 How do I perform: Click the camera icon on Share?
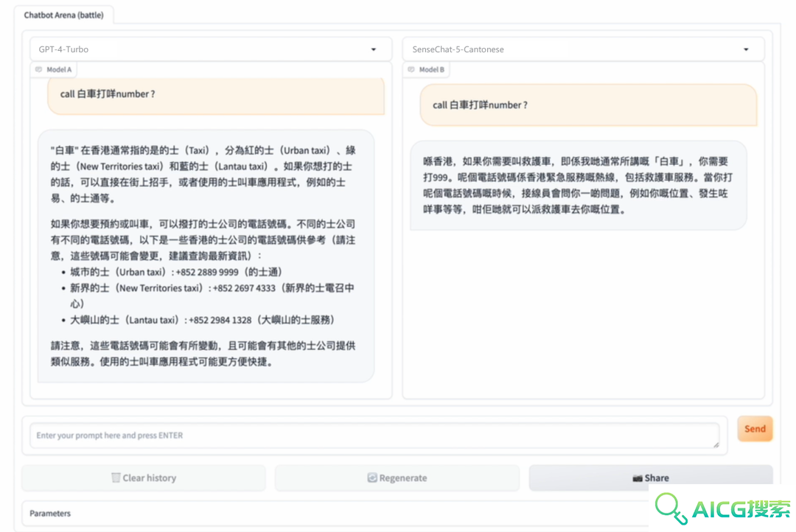tap(638, 478)
